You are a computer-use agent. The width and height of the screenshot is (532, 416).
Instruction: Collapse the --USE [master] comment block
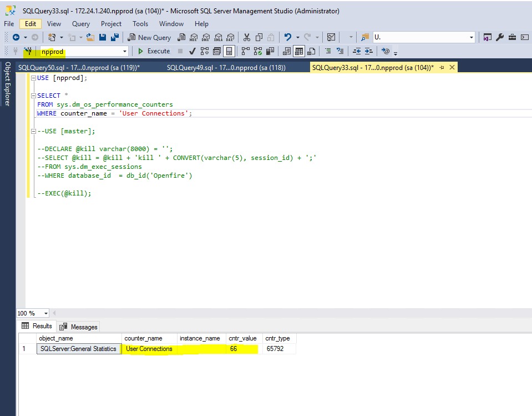point(33,132)
